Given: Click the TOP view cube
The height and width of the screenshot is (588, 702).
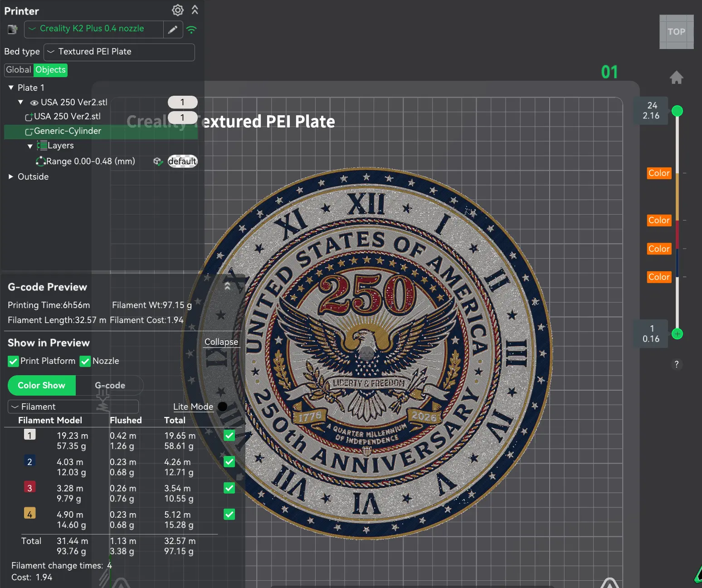Looking at the screenshot, I should tap(677, 32).
